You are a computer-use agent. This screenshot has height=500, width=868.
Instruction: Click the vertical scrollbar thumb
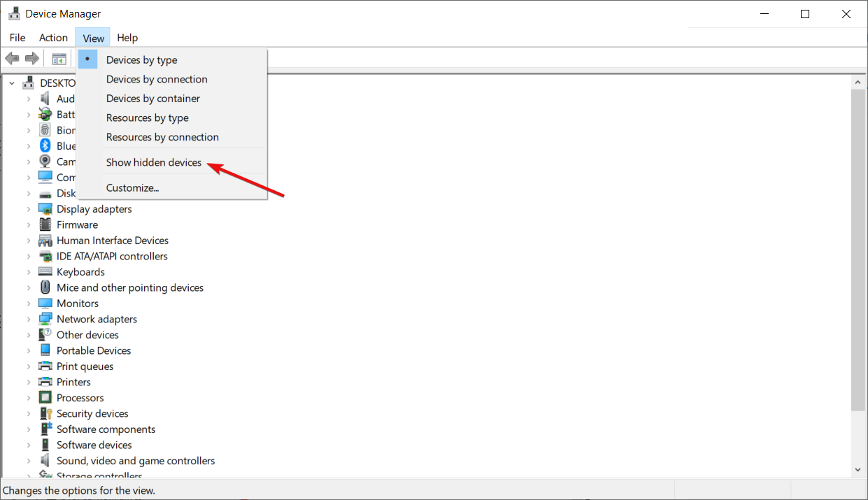click(858, 250)
